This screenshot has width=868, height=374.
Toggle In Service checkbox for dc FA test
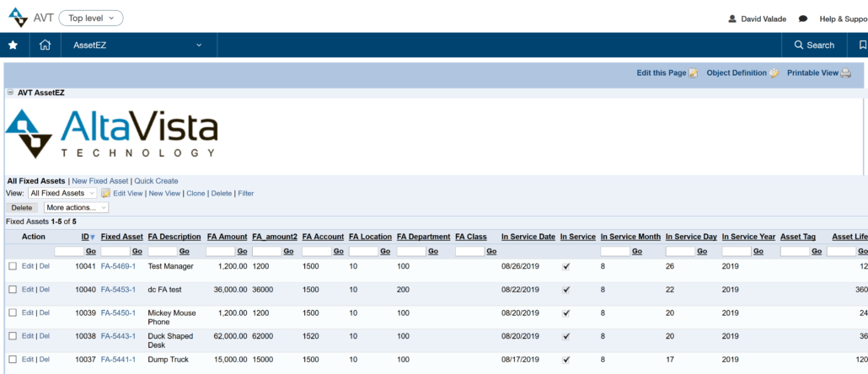[x=565, y=290]
